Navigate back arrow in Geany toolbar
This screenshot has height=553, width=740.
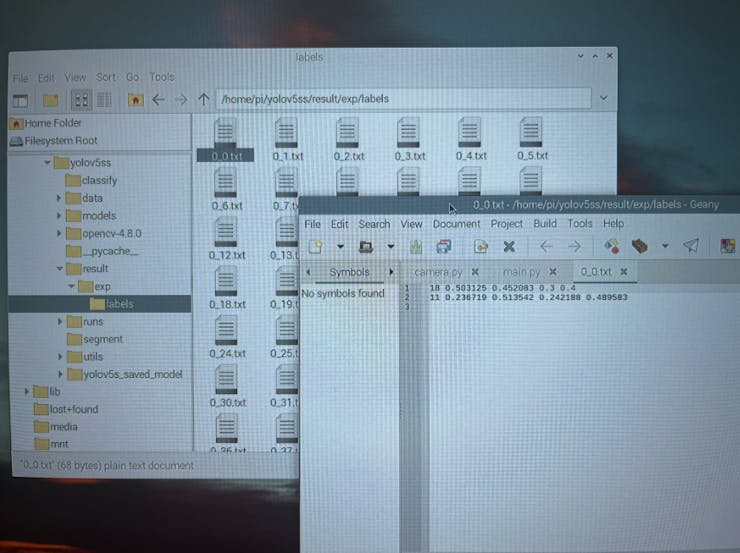[x=547, y=246]
